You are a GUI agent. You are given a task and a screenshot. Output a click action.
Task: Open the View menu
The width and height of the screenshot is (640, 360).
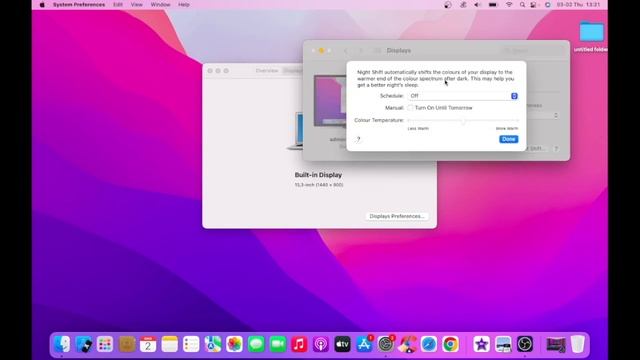[x=137, y=4]
